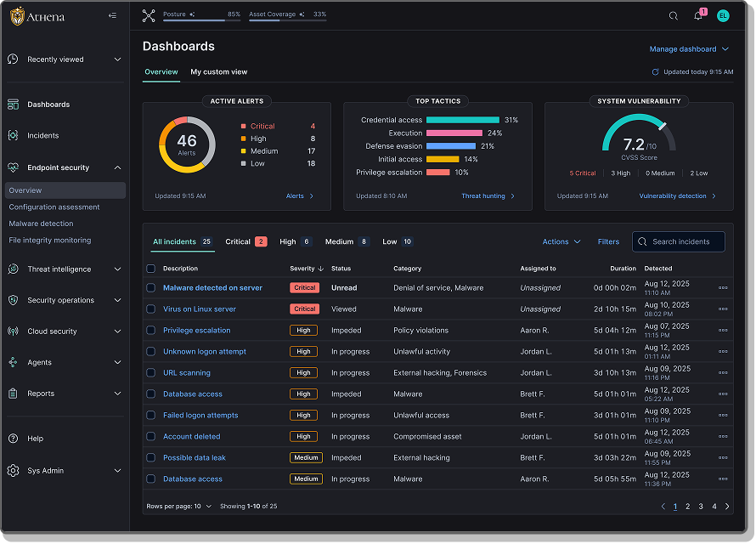Image resolution: width=756 pixels, height=544 pixels.
Task: Click the network topology icon near Posture
Action: pos(149,15)
